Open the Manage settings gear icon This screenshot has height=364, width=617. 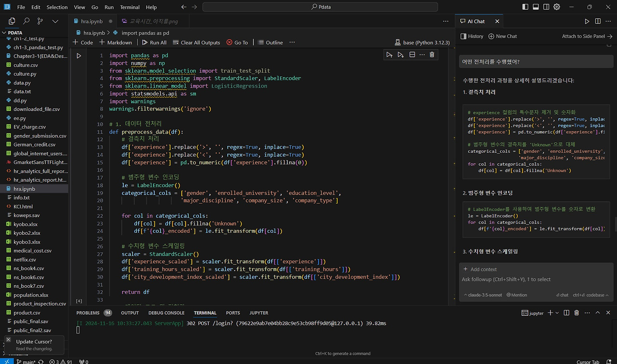[x=557, y=7]
